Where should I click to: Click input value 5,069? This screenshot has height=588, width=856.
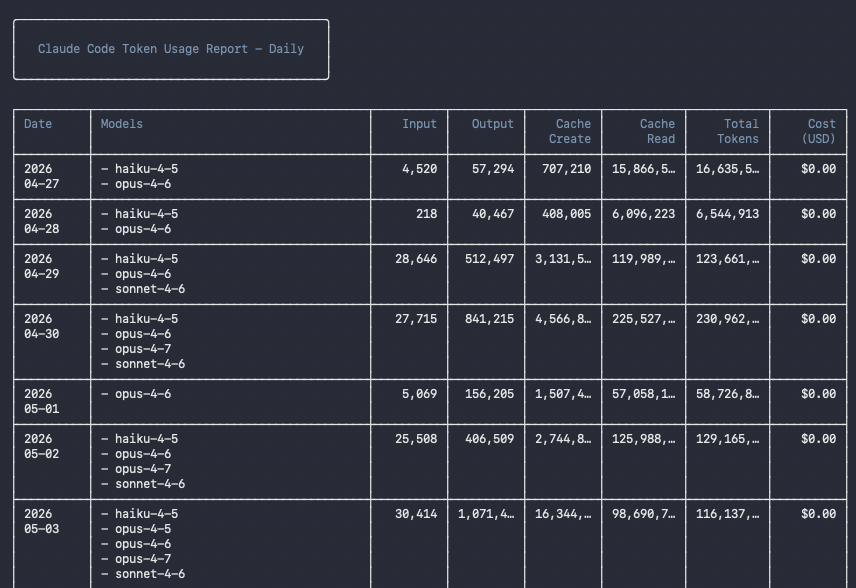419,394
